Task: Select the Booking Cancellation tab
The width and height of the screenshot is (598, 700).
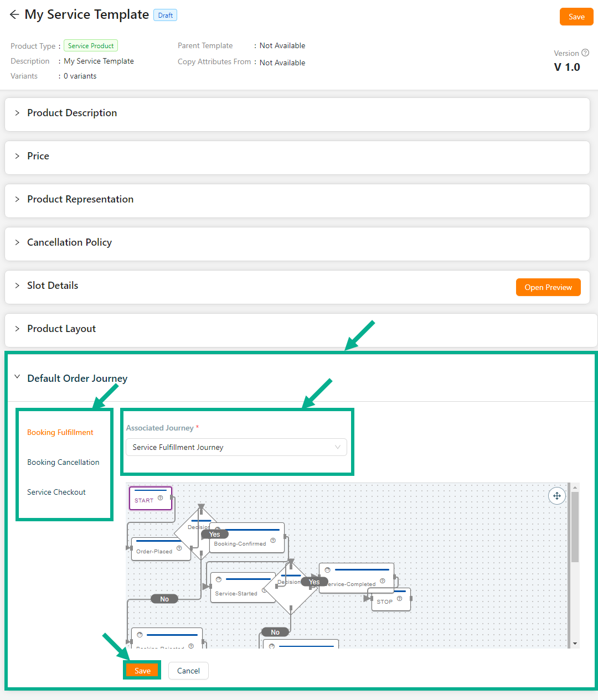Action: [x=63, y=462]
